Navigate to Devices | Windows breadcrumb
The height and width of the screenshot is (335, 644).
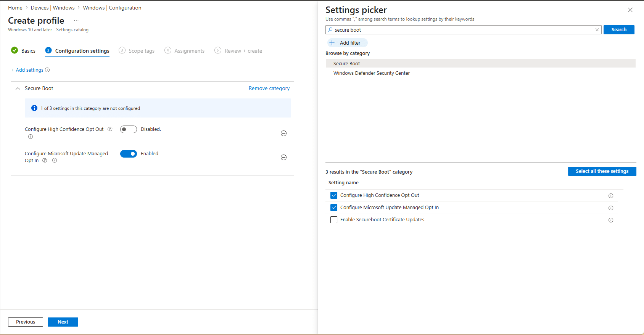point(53,8)
